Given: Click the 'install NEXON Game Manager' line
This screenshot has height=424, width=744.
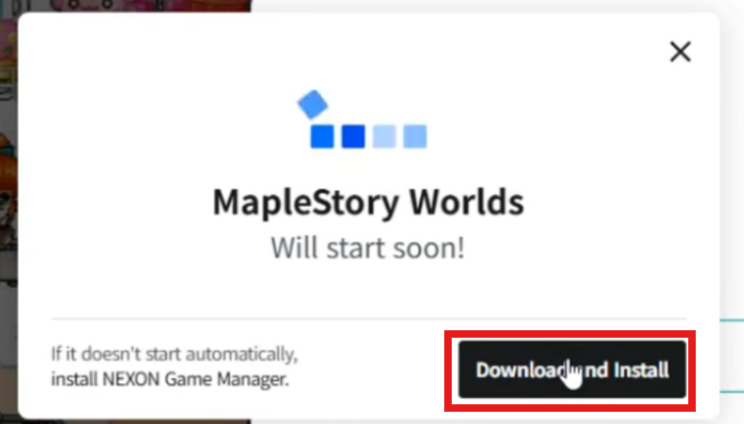Looking at the screenshot, I should 170,379.
